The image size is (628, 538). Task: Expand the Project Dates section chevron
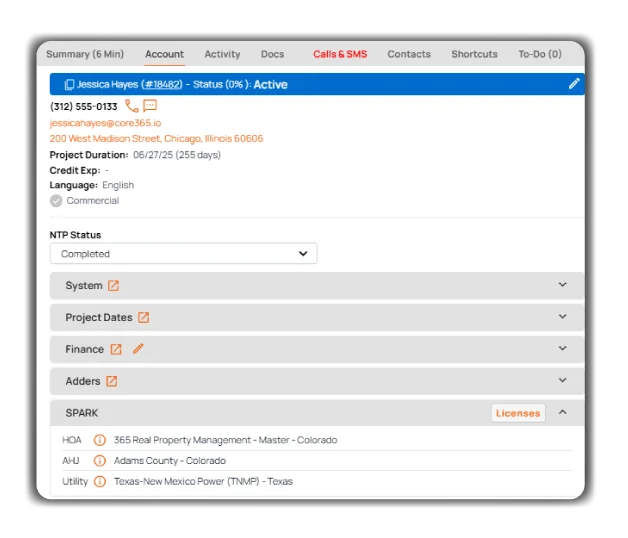point(563,316)
